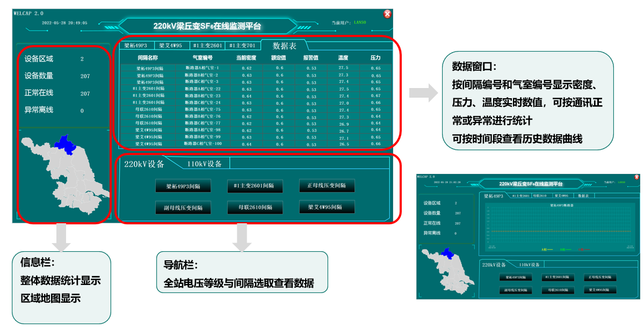Open 正母线压变间隔 in the large window
644x329 pixels.
(x=327, y=186)
